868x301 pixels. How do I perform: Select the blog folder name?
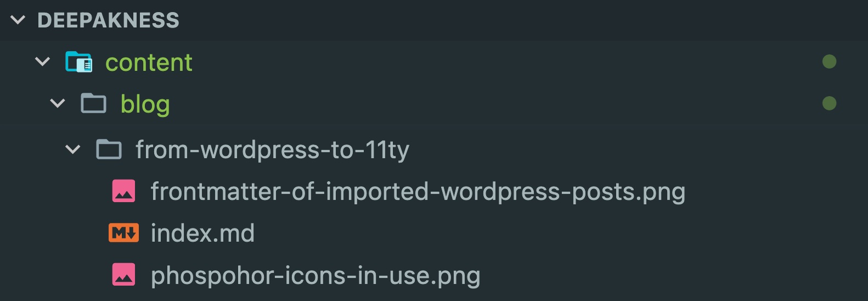click(x=145, y=104)
